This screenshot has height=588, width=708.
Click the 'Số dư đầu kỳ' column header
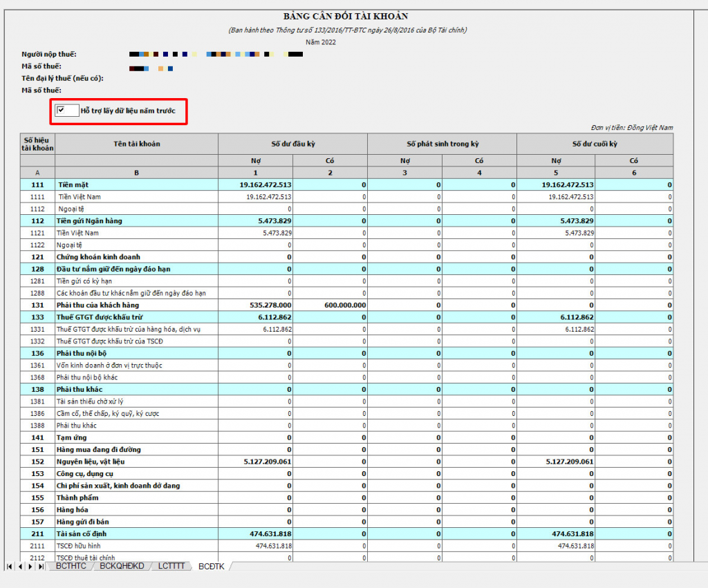(292, 144)
